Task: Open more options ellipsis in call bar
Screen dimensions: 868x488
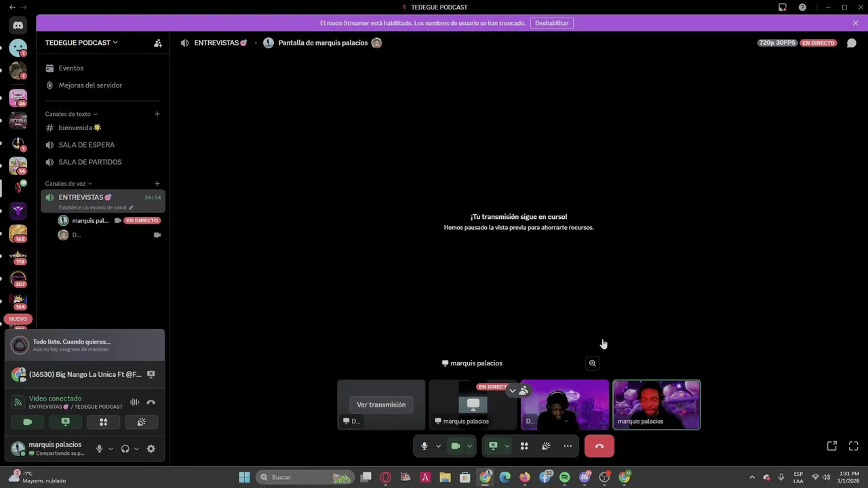Action: pos(568,446)
